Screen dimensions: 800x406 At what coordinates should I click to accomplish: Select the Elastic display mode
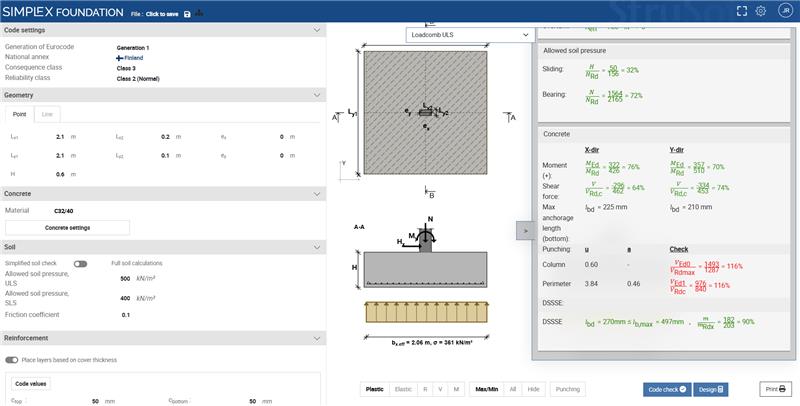[403, 389]
